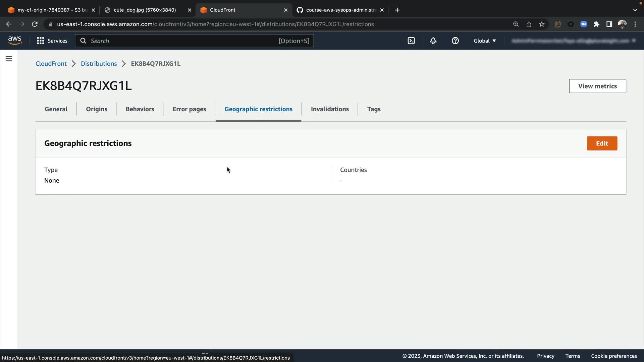Screen dimensions: 644x362
Task: Open the notifications bell icon
Action: (x=433, y=41)
